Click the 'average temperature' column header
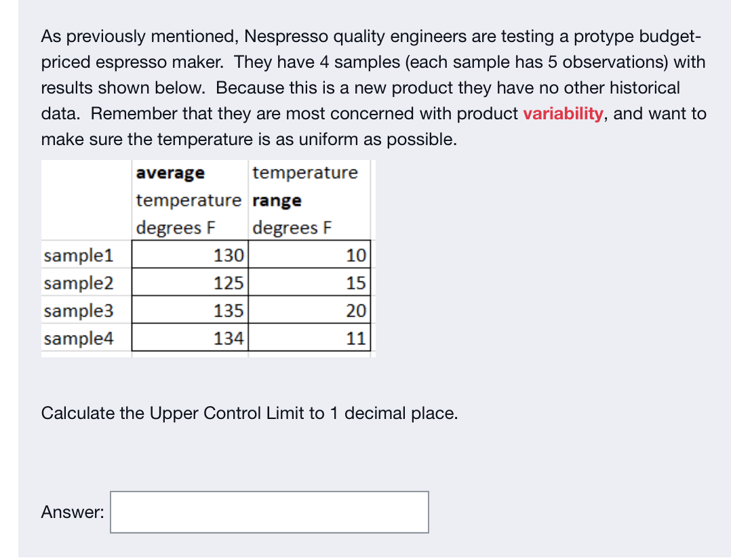Image resolution: width=731 pixels, height=560 pixels. click(188, 186)
